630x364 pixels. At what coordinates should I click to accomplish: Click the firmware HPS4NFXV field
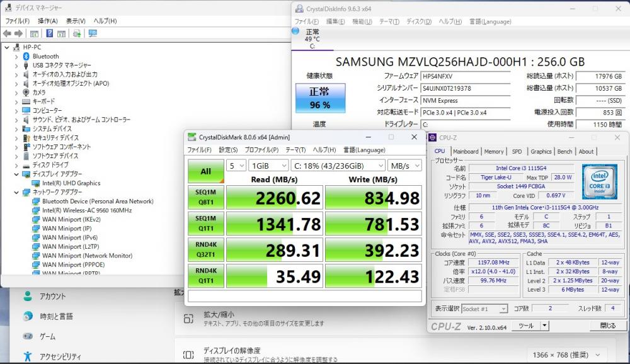[x=466, y=76]
